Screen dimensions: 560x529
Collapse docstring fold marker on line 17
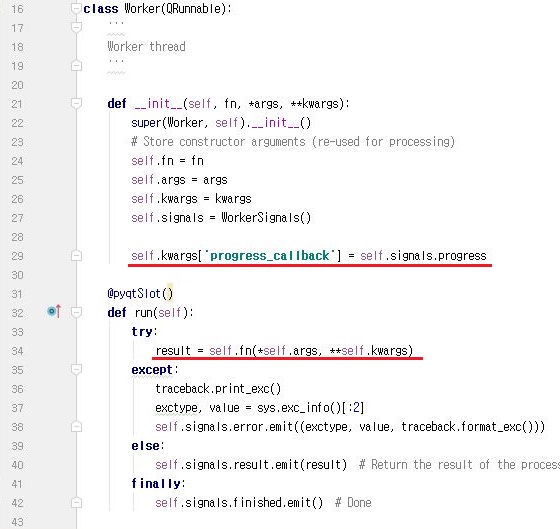[x=76, y=27]
